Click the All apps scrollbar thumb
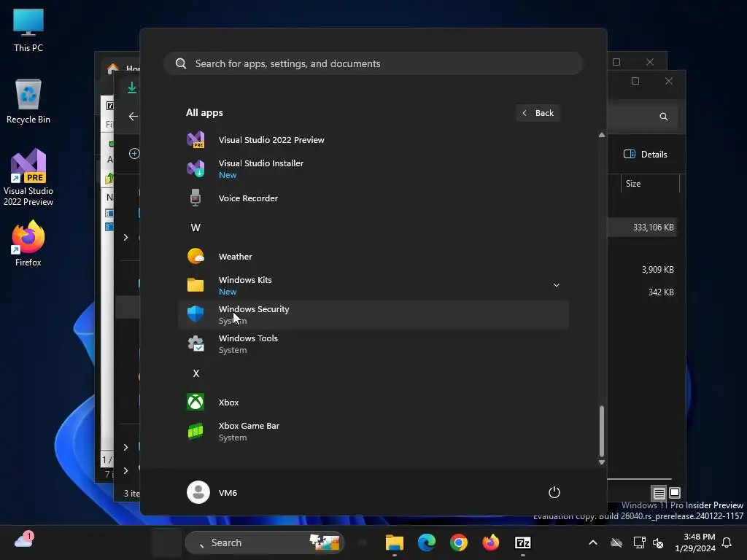The width and height of the screenshot is (747, 560). tap(602, 431)
